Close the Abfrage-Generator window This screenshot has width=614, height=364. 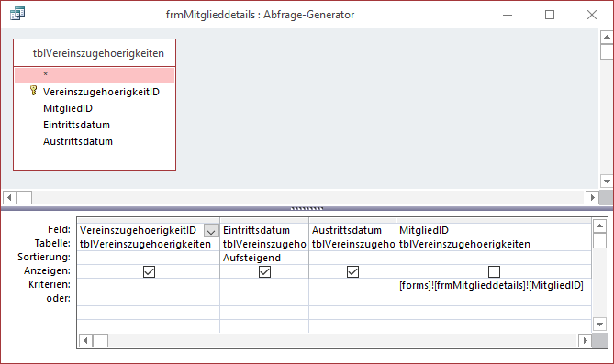click(x=592, y=15)
